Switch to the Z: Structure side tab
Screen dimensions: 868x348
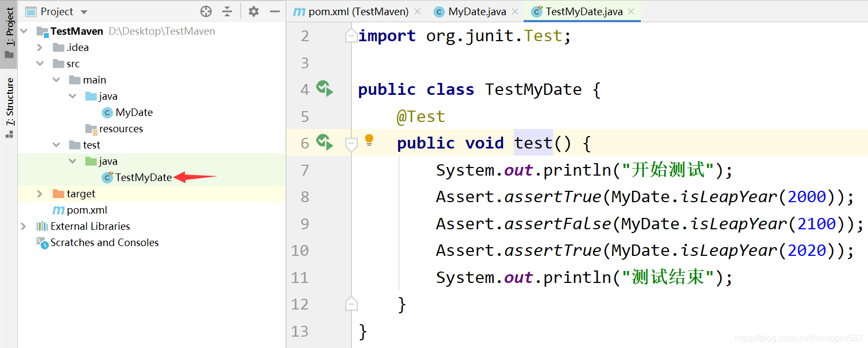[x=9, y=107]
